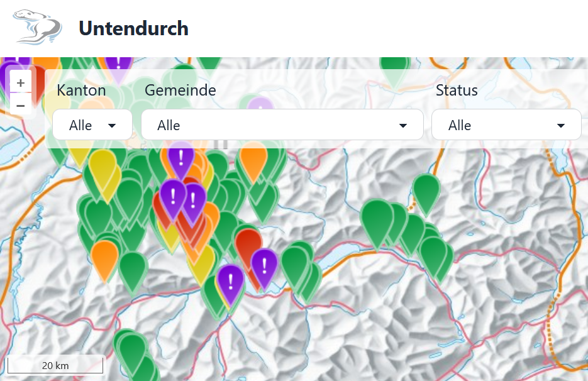Click the lone orange marker on cluster's western edge
Image resolution: width=588 pixels, height=381 pixels.
click(x=104, y=257)
